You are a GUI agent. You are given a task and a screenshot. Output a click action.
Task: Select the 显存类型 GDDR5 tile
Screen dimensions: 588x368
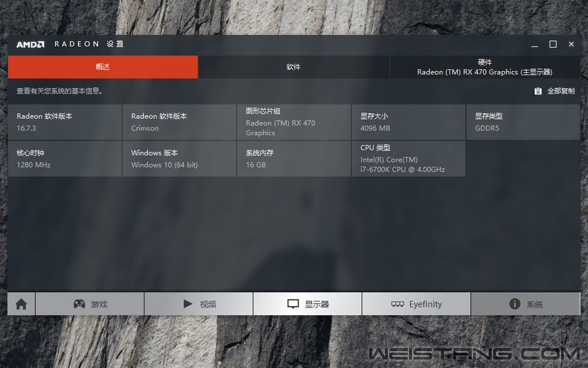[523, 122]
